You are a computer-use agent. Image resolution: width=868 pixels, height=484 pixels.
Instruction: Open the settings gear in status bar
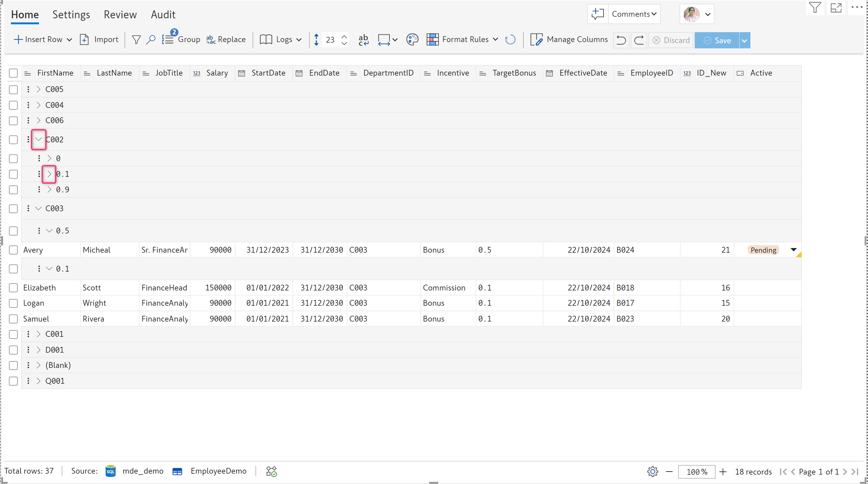tap(652, 472)
